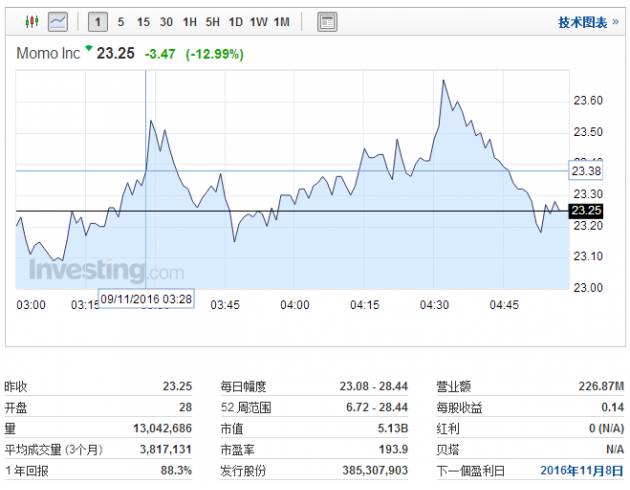Click the 23.38 crosshair price label
Viewport: 630px width, 490px height.
click(x=586, y=171)
